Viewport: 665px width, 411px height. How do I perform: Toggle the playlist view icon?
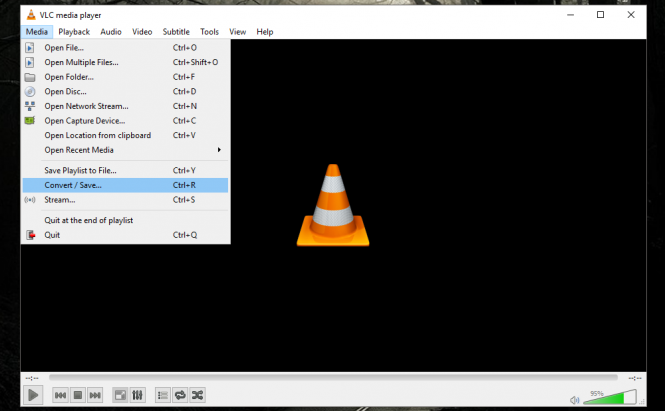point(163,395)
